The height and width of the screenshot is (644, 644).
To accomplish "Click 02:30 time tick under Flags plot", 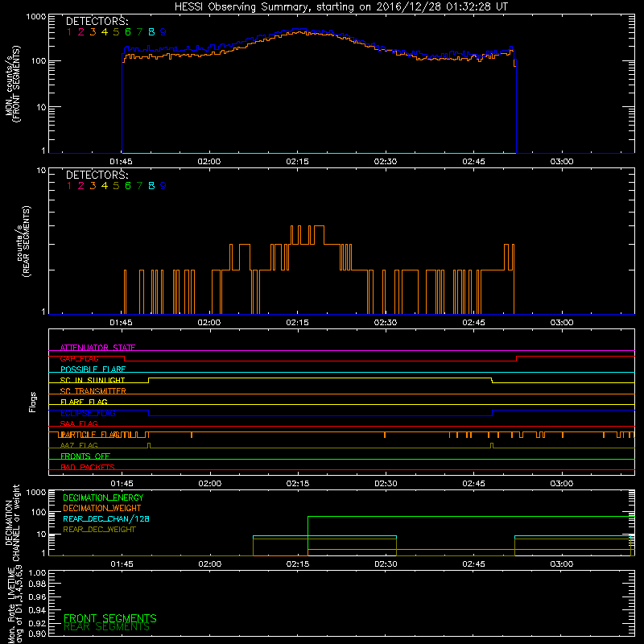I will pyautogui.click(x=386, y=484).
